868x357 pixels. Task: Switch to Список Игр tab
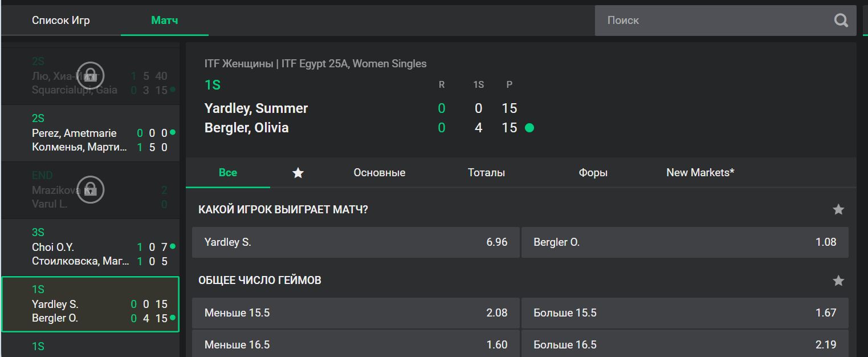(x=61, y=21)
